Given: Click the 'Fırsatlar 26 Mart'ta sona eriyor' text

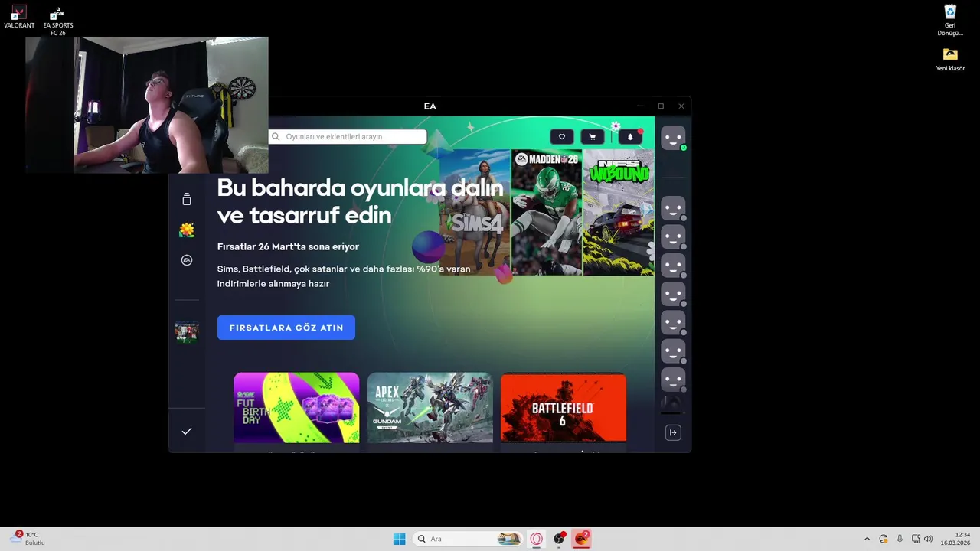Looking at the screenshot, I should coord(288,246).
